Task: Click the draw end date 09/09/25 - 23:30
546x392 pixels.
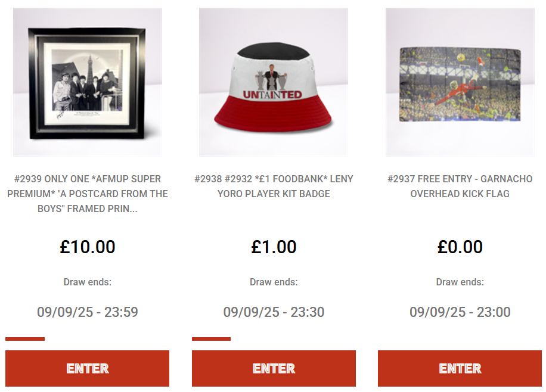Action: [x=274, y=312]
